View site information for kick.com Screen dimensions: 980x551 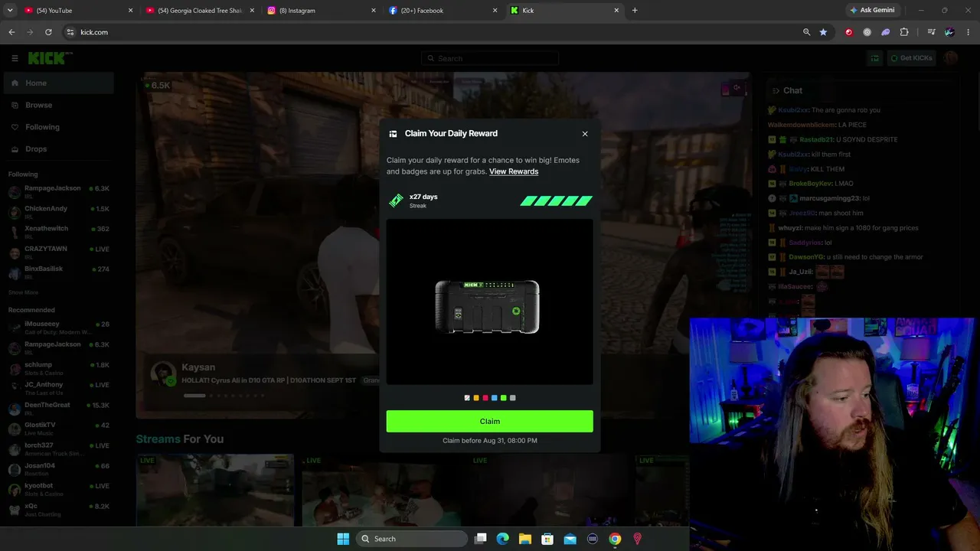click(x=70, y=32)
